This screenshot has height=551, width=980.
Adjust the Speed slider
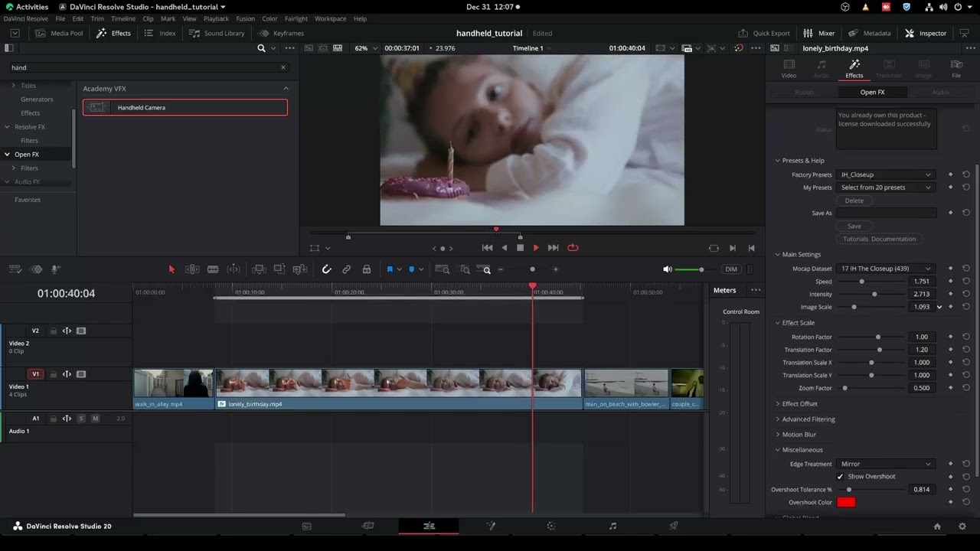pos(861,282)
